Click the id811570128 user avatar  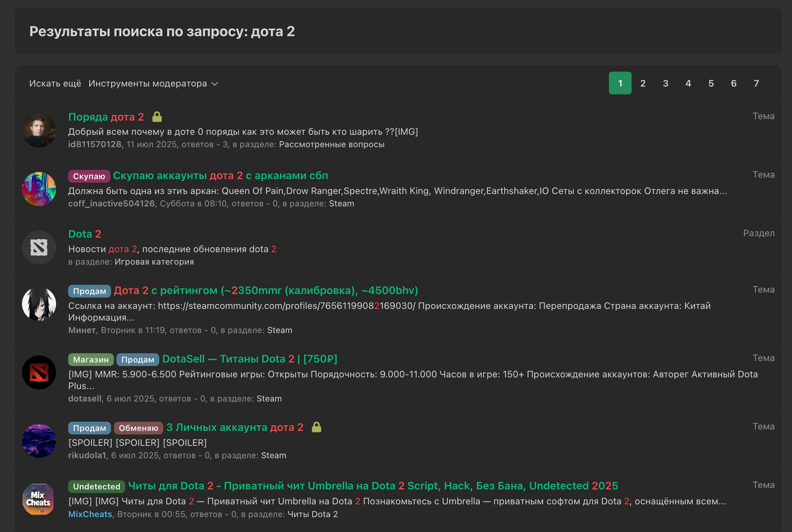click(x=39, y=131)
